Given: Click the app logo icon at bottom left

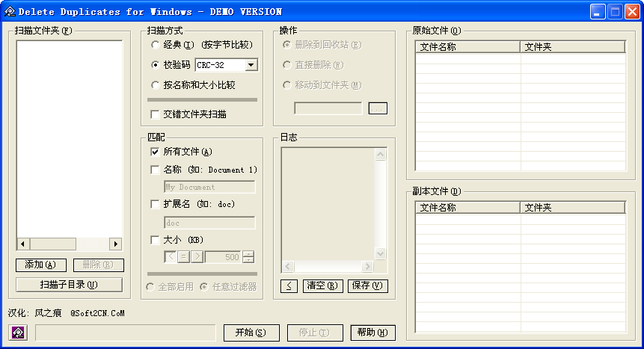Looking at the screenshot, I should pos(19,333).
